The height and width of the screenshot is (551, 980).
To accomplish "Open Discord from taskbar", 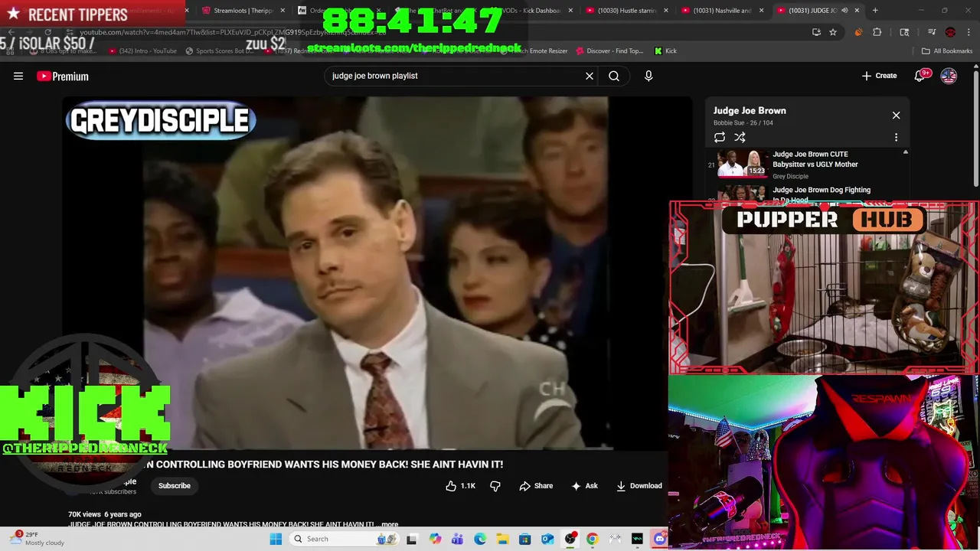I will [x=659, y=539].
